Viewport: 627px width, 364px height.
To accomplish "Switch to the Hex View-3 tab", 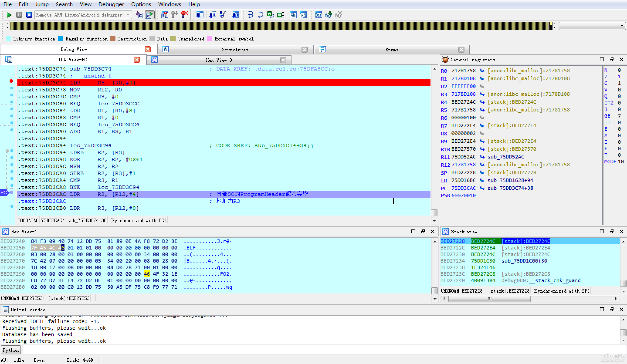I will pyautogui.click(x=219, y=60).
